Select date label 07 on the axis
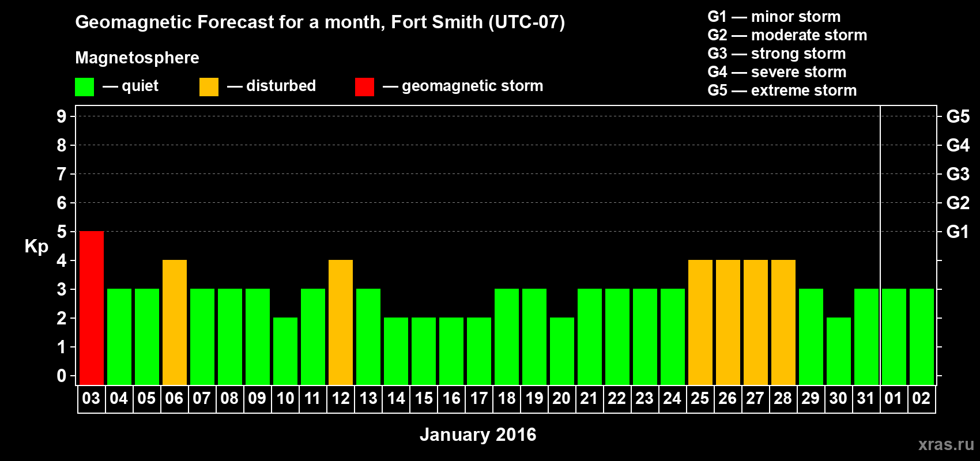The width and height of the screenshot is (980, 461). [x=202, y=399]
